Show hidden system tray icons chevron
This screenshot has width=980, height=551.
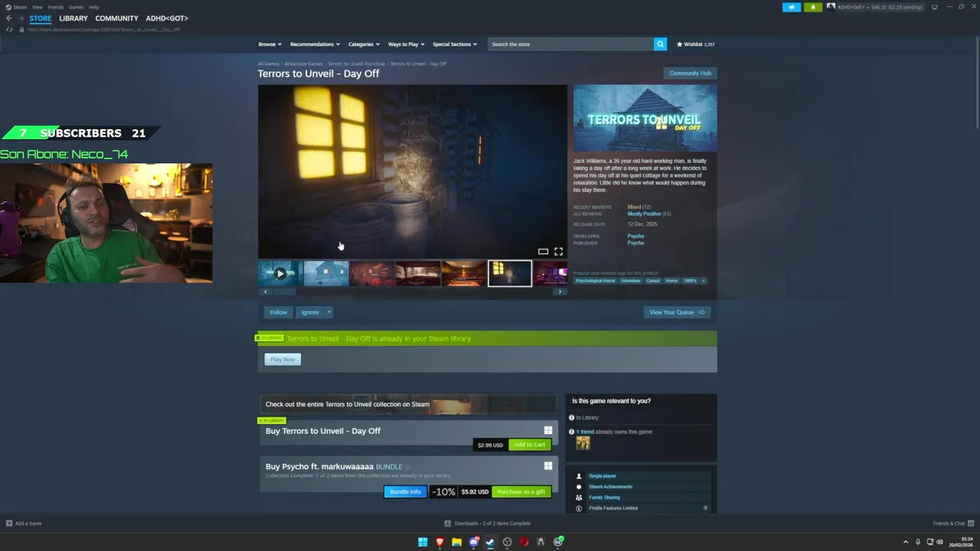(x=906, y=542)
